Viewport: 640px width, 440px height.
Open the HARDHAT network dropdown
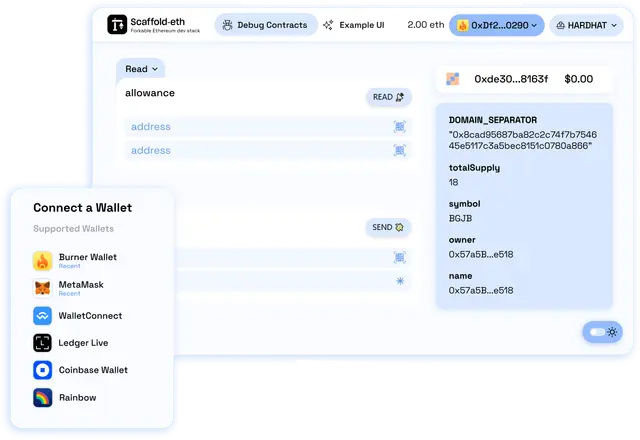click(x=586, y=25)
